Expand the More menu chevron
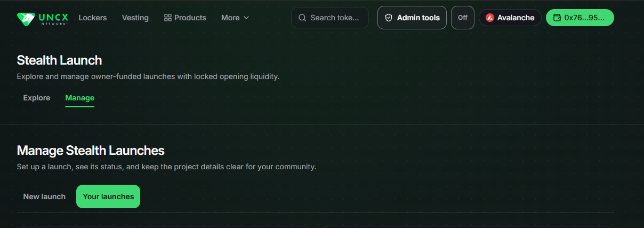644x228 pixels. click(x=246, y=18)
